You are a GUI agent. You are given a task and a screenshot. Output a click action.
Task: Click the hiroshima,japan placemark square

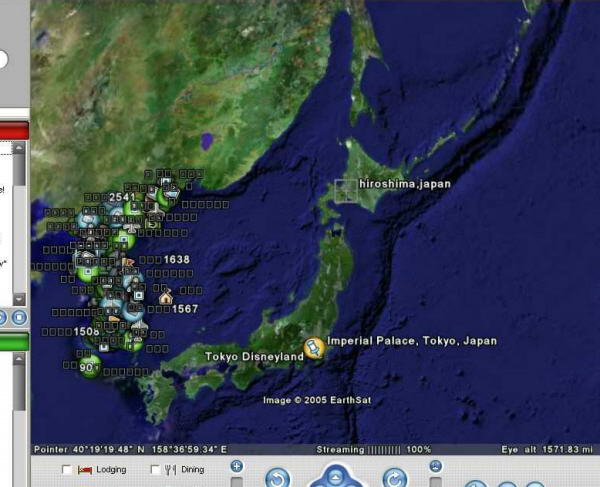click(345, 190)
